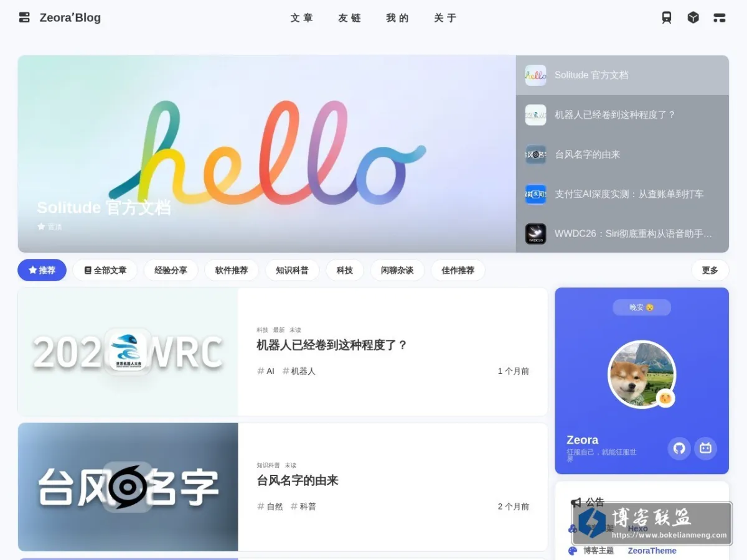Select the 经验分享 category tab

[171, 270]
